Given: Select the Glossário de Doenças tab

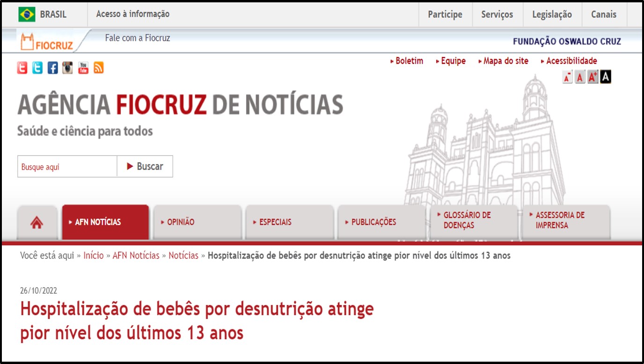Looking at the screenshot, I should [x=474, y=223].
